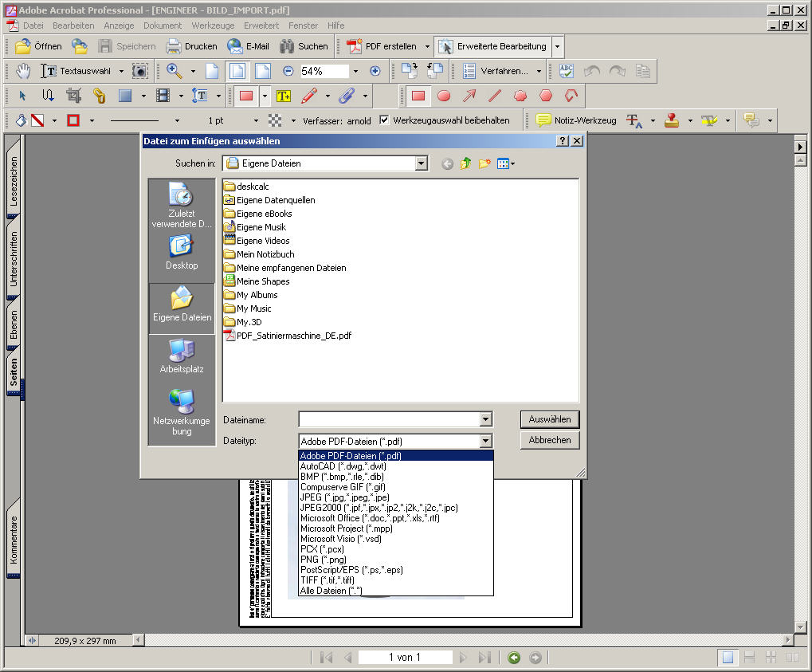Expand the Suchen in folder dropdown
This screenshot has height=672, width=812.
(421, 163)
